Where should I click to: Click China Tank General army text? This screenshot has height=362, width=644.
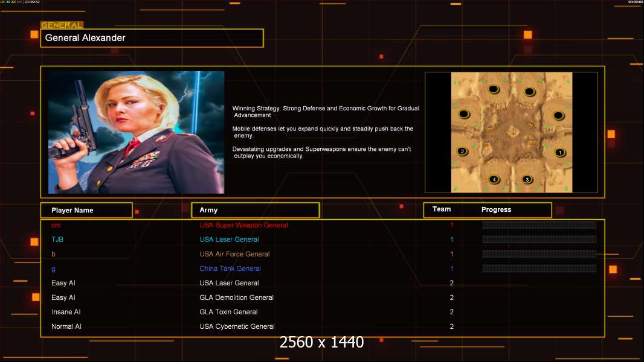tap(230, 268)
